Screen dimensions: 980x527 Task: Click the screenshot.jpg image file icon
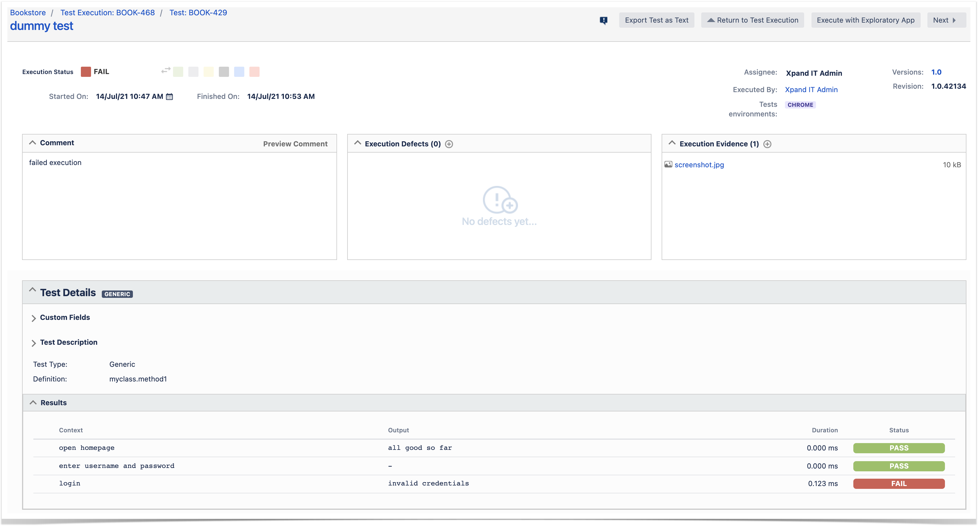tap(668, 165)
